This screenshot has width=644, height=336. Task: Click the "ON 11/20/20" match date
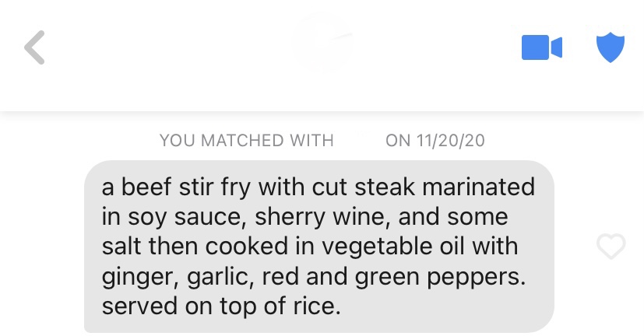tap(435, 141)
